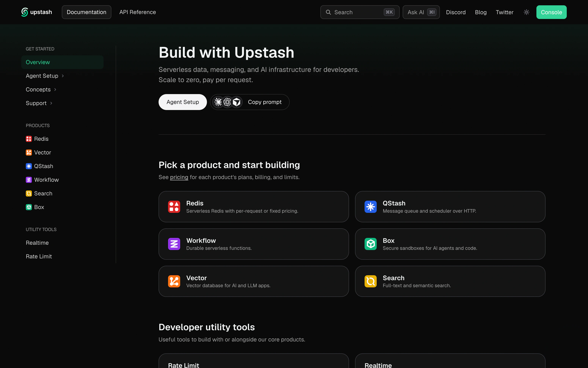Focus the Search input field
The height and width of the screenshot is (368, 588).
click(x=360, y=12)
